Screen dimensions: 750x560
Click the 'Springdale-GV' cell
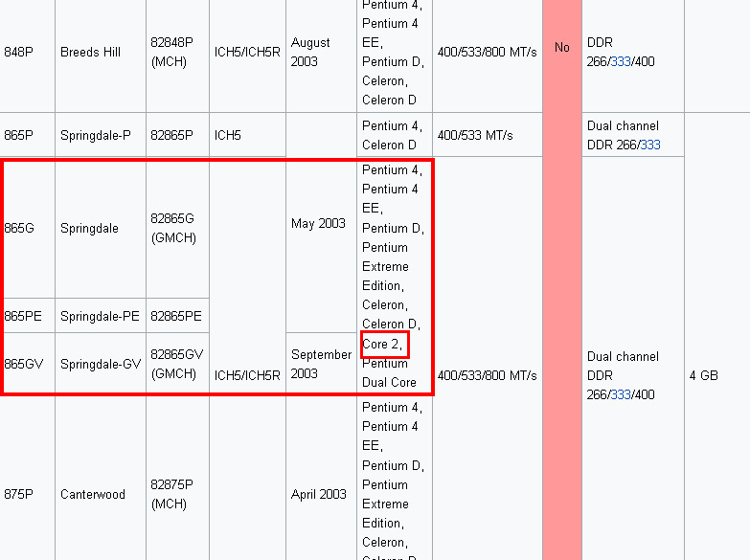point(99,364)
